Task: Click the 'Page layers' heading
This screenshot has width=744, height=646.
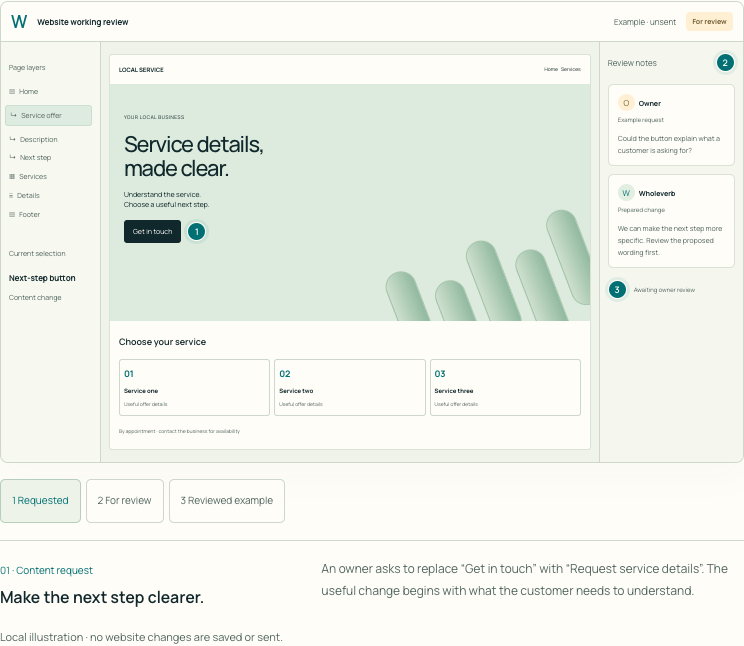Action: pos(27,68)
